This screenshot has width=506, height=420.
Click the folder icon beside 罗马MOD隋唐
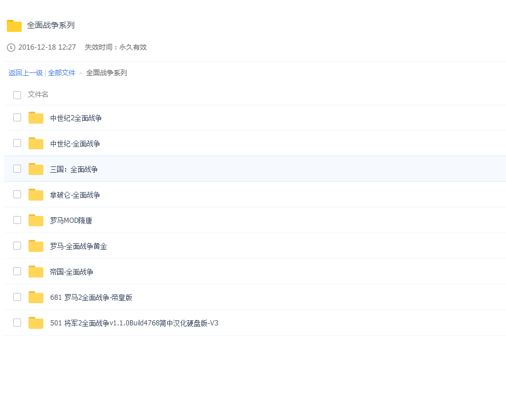coord(36,220)
